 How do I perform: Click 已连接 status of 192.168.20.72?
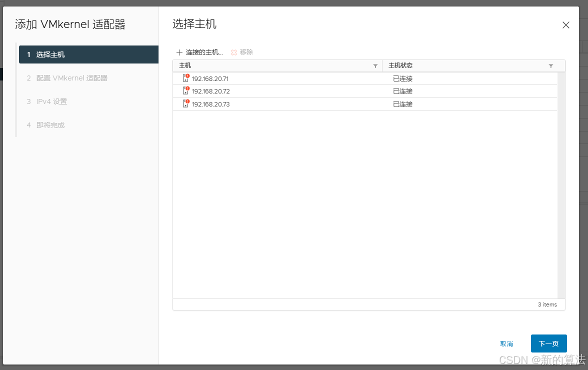403,91
